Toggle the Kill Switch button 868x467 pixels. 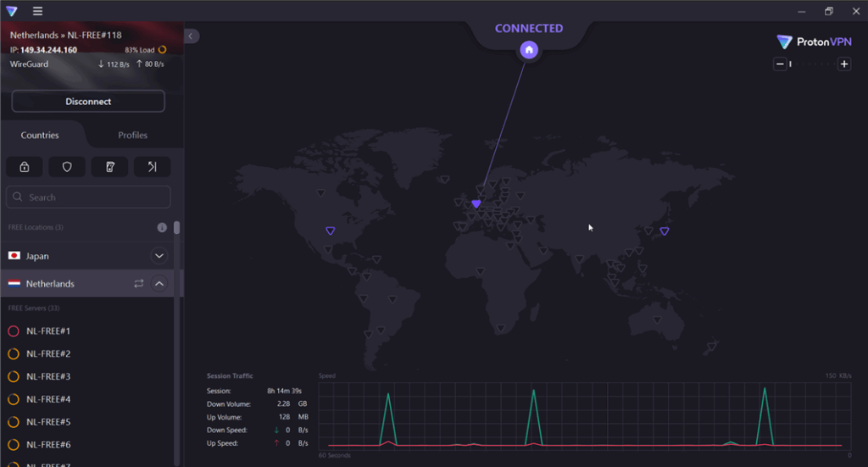[109, 167]
